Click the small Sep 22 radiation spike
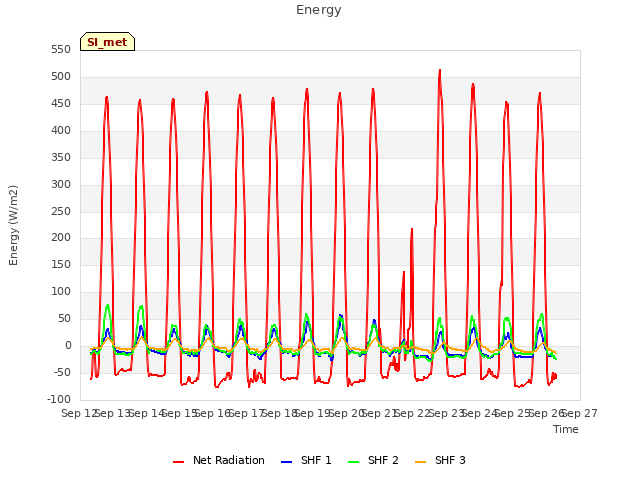 point(412,229)
